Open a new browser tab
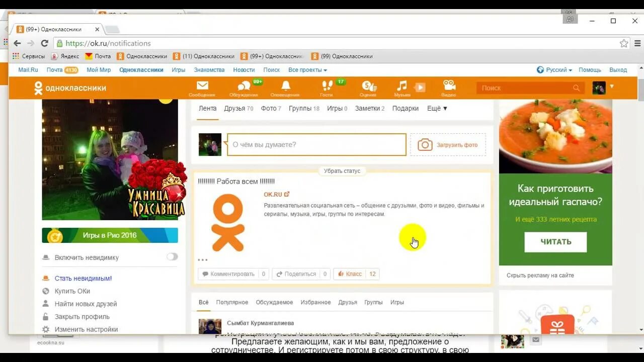The width and height of the screenshot is (644, 362). click(112, 29)
